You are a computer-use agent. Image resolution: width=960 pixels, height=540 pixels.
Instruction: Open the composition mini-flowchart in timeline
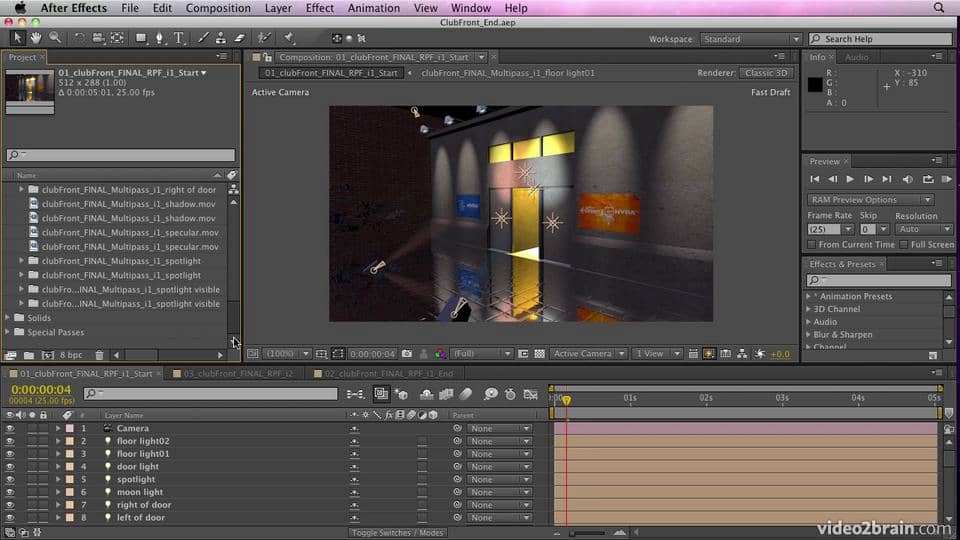coord(355,394)
